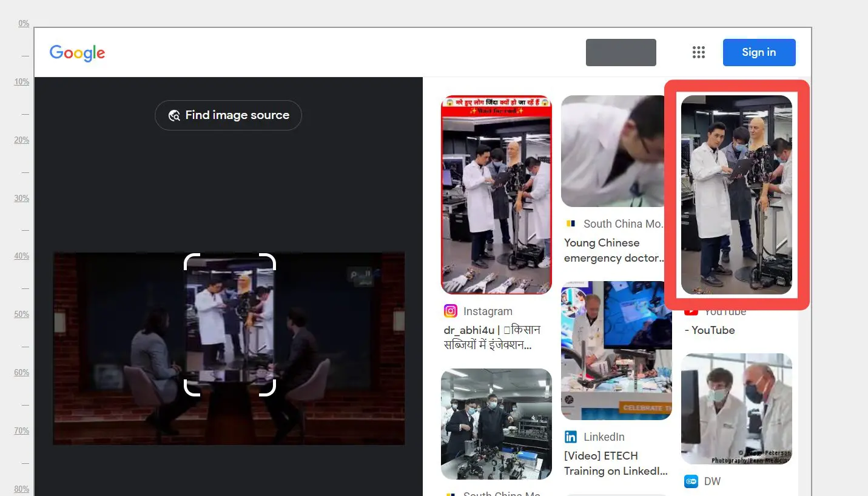Viewport: 868px width, 496px height.
Task: Open the LinkedIn ETECH Training thumbnail
Action: tap(616, 350)
